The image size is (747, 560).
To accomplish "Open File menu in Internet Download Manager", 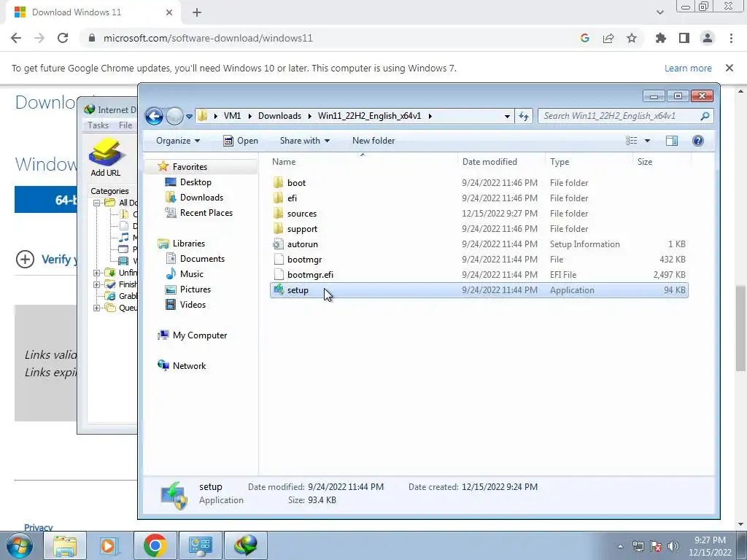I will pos(125,125).
